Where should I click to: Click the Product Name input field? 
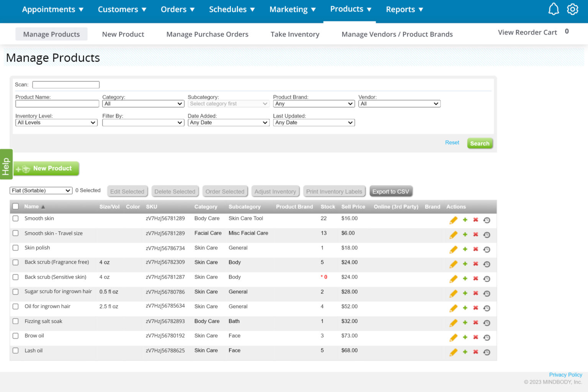(x=57, y=104)
